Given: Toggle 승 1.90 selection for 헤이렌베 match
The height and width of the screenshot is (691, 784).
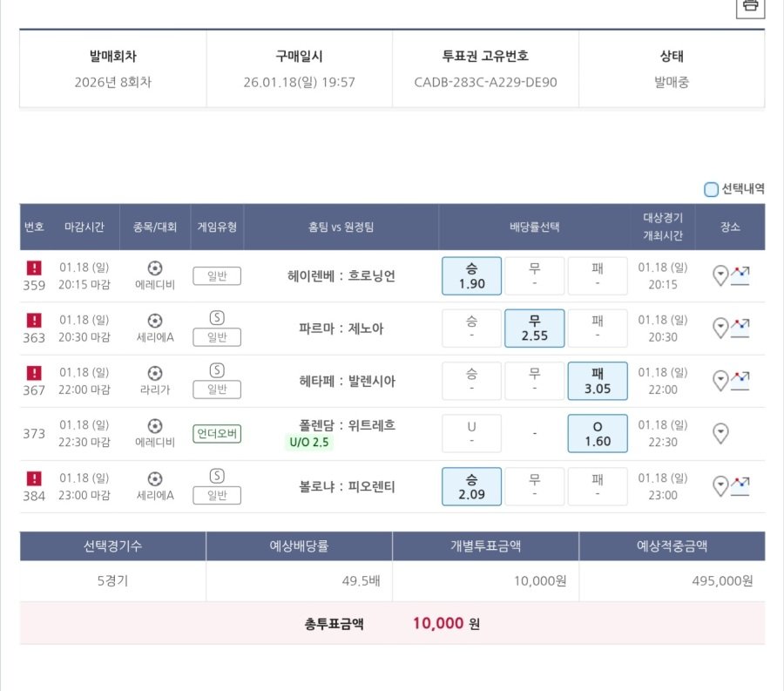Looking at the screenshot, I should 471,275.
